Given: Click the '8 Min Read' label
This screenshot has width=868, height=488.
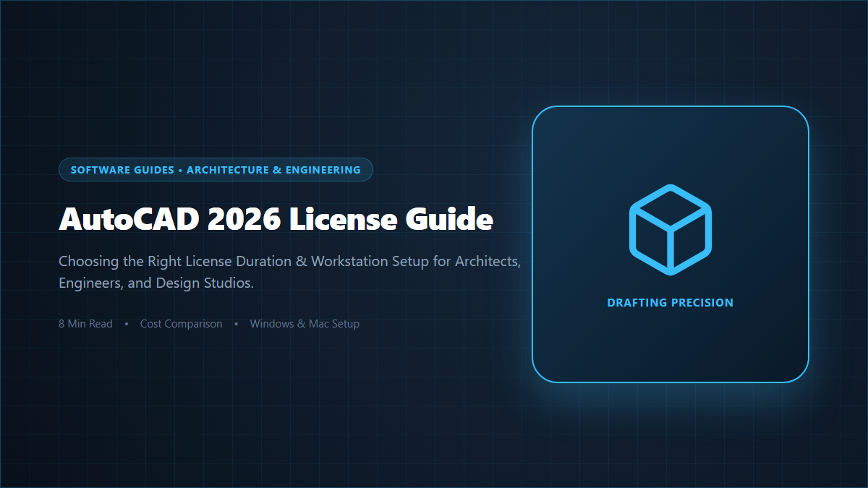Looking at the screenshot, I should point(85,324).
